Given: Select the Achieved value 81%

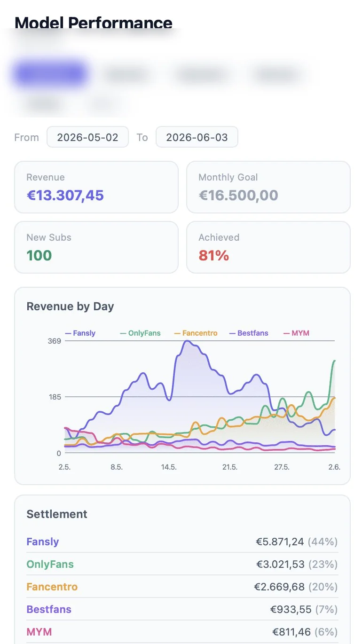Looking at the screenshot, I should pos(213,256).
